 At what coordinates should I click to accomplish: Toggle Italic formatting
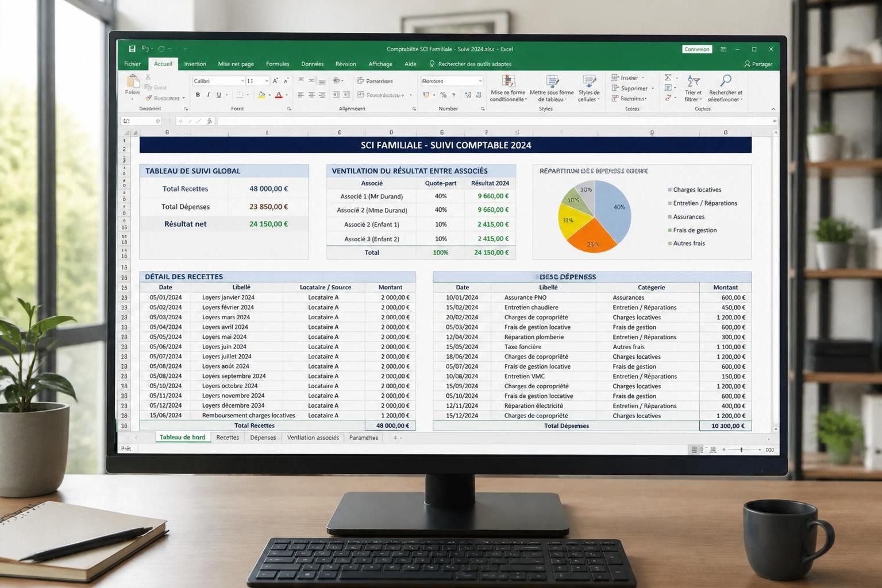pos(208,95)
